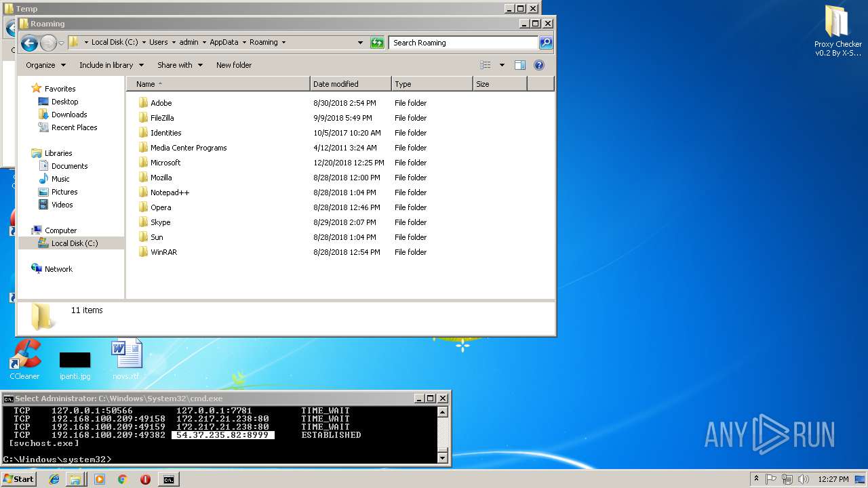This screenshot has width=868, height=488.
Task: Open the Start menu
Action: (x=18, y=479)
